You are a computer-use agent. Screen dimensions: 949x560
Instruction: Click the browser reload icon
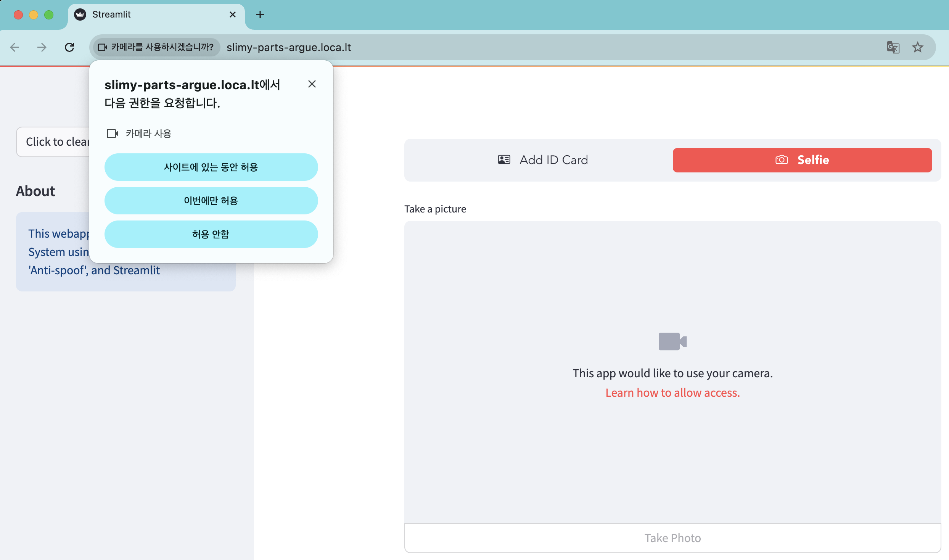(69, 47)
